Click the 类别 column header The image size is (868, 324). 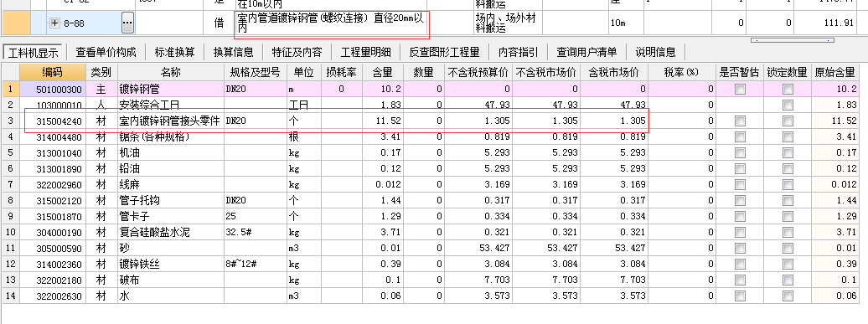101,73
